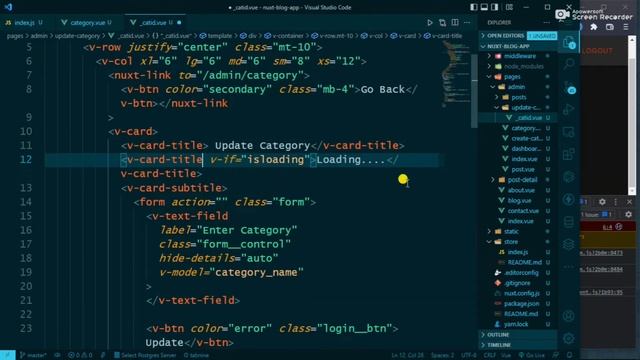Open the Explorer icon in the activity bar

tap(569, 42)
